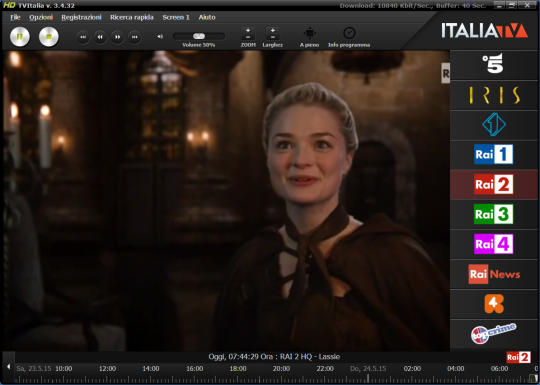Open the Registrazioni menu
Image resolution: width=540 pixels, height=385 pixels.
(81, 17)
